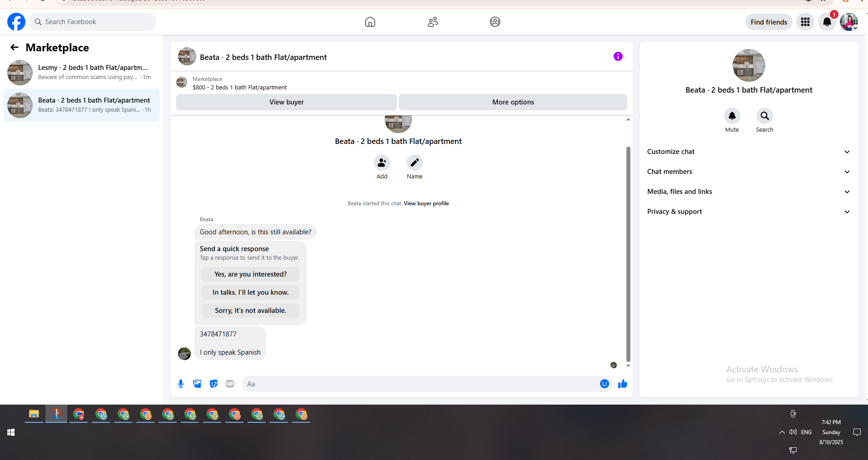868x460 pixels.
Task: Click the chat scroll up arrow
Action: click(x=628, y=119)
